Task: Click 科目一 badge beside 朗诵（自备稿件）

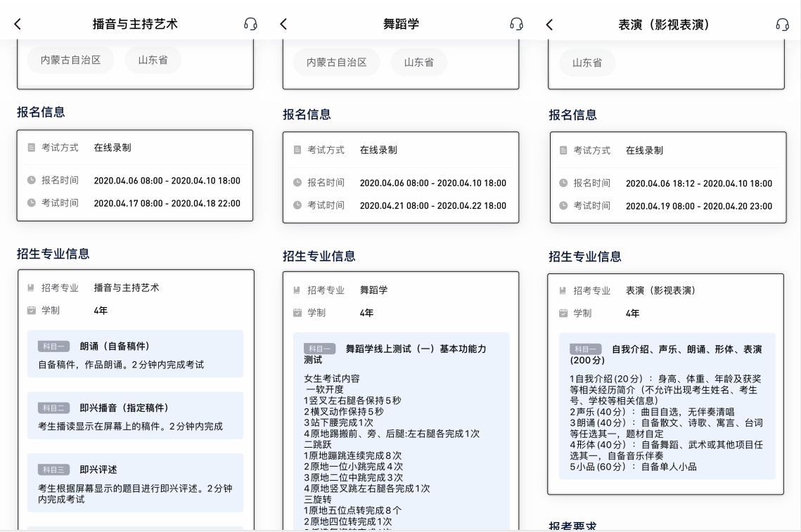Action: pos(53,346)
